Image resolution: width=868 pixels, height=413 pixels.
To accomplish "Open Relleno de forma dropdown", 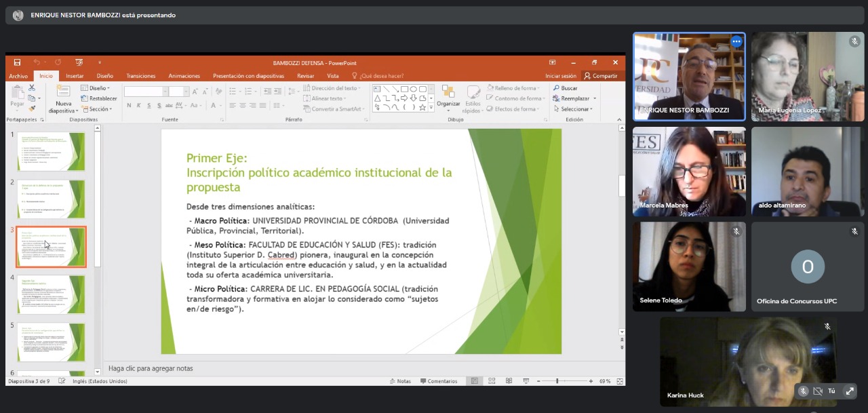I will coord(515,88).
